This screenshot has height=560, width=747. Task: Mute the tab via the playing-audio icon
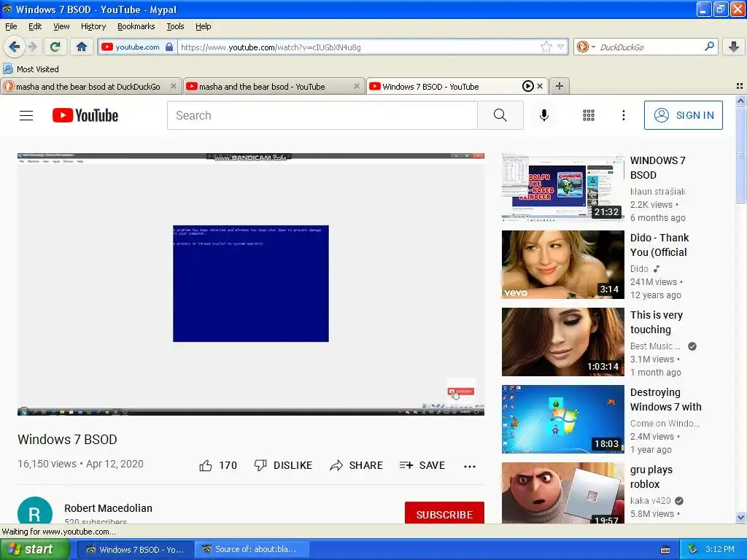click(528, 86)
